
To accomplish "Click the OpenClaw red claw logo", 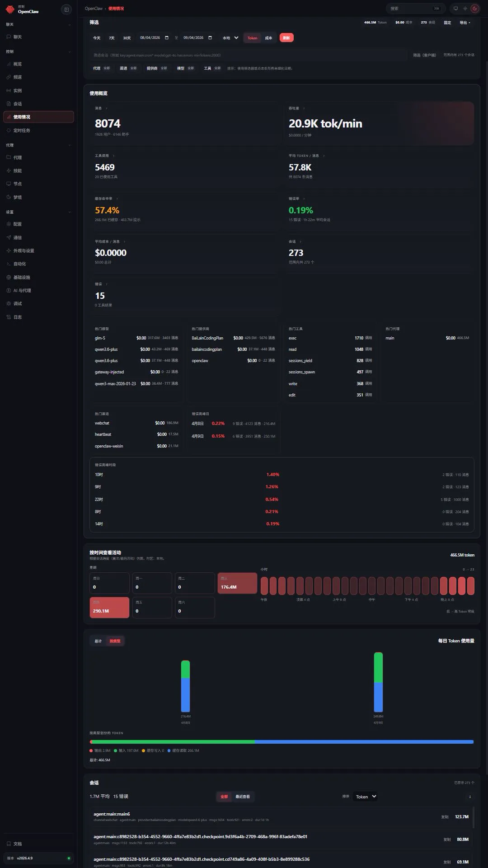I will (10, 9).
